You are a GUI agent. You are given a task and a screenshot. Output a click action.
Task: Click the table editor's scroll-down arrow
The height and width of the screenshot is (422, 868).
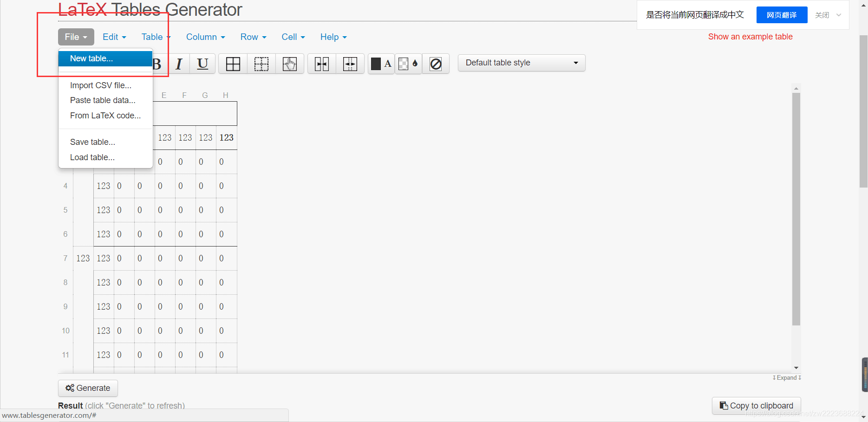796,368
